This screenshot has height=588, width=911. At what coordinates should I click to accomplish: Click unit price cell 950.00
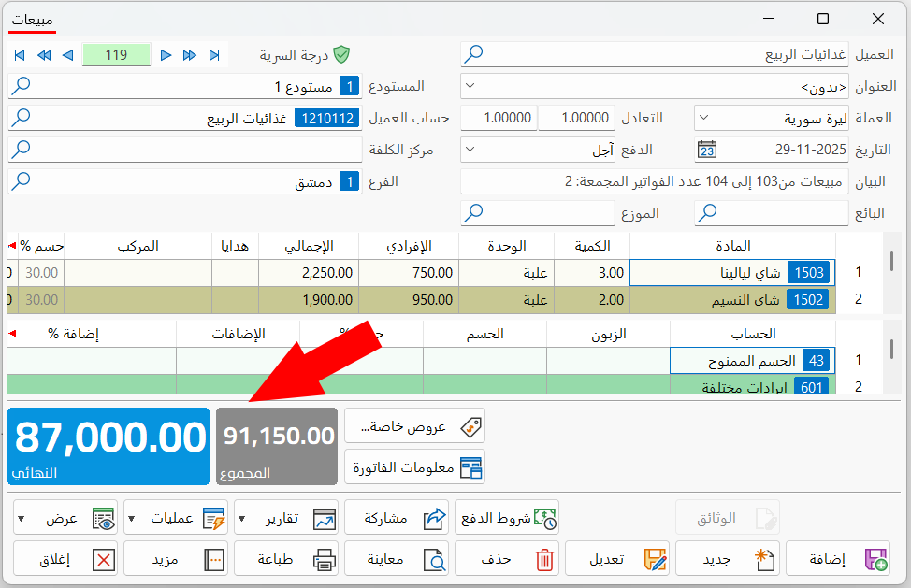pos(409,300)
